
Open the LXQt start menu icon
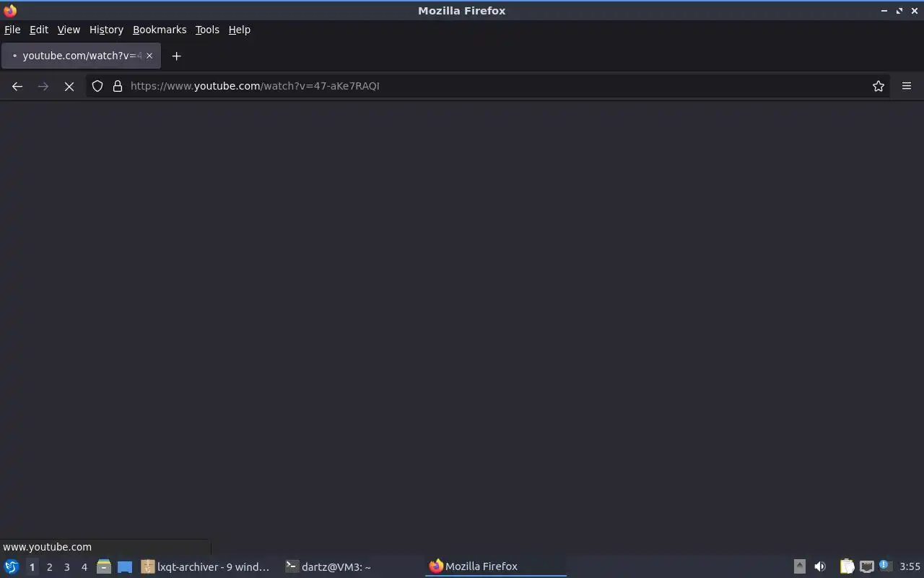[11, 566]
